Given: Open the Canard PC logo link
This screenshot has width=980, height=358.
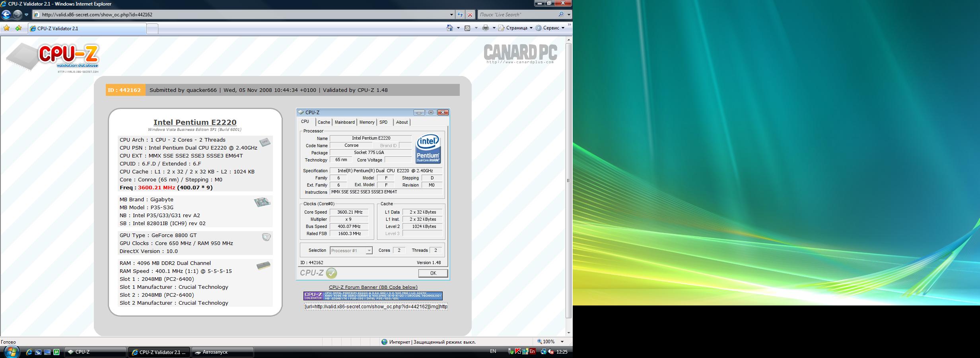Looking at the screenshot, I should coord(520,54).
